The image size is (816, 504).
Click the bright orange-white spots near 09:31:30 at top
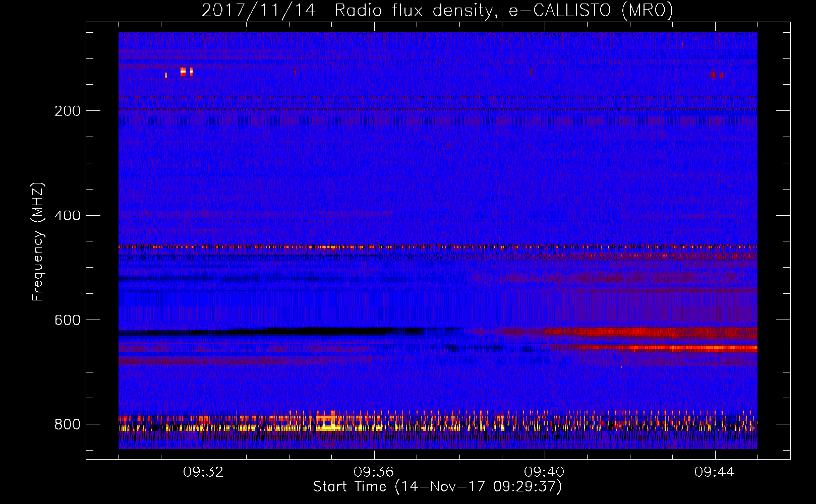pos(187,72)
